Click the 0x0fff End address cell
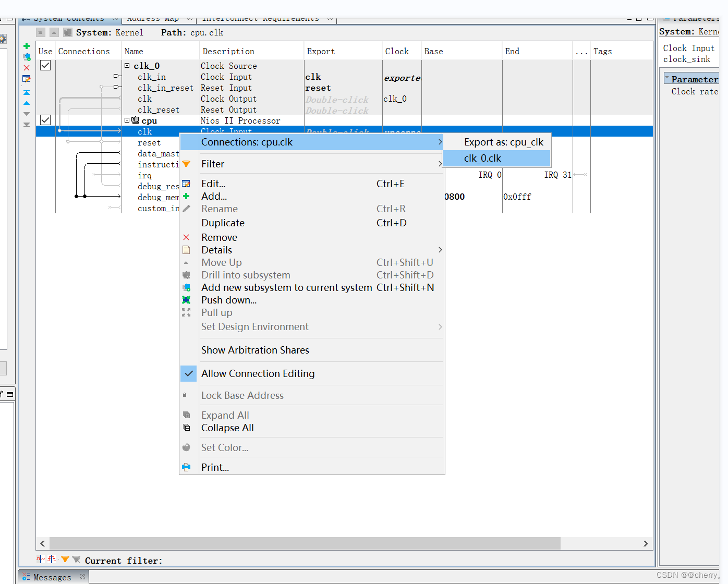Viewport: 728px width, 584px height. coord(517,197)
